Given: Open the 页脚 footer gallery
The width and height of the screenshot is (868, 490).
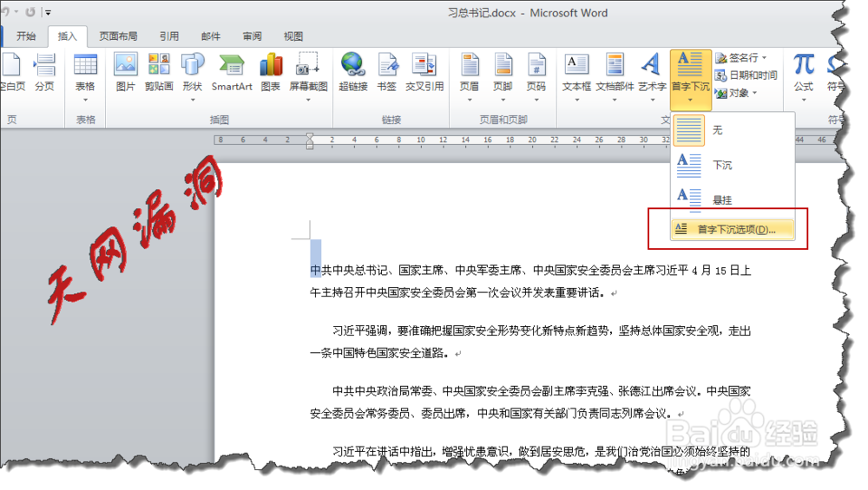Looking at the screenshot, I should (x=503, y=77).
